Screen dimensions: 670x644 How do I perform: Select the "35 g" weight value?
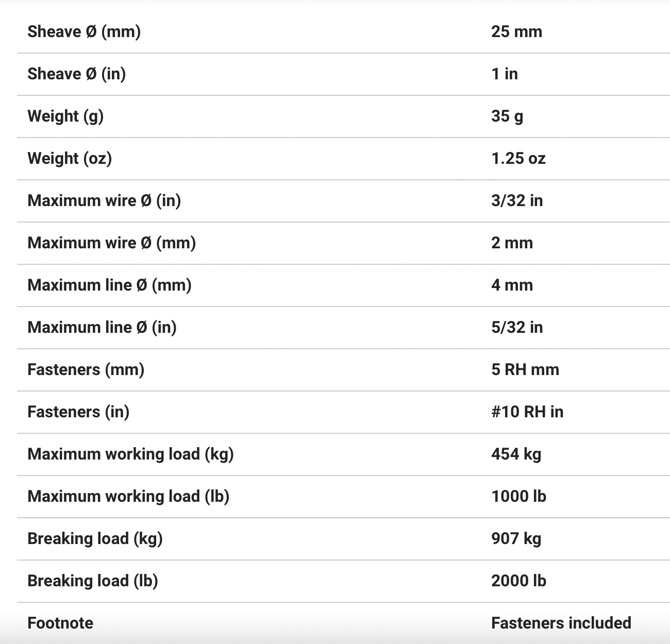click(x=507, y=116)
